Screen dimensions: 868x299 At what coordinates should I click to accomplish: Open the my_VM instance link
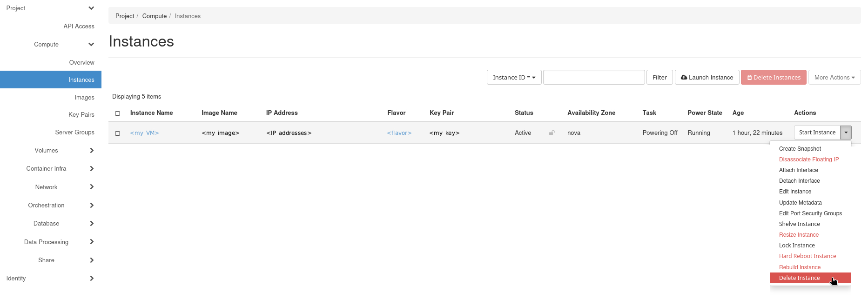pos(144,133)
